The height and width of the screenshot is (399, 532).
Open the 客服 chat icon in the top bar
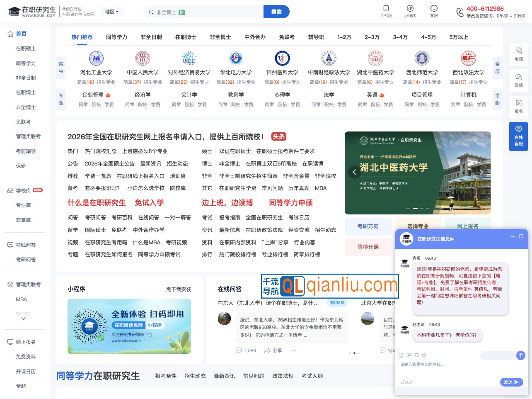coord(434,12)
